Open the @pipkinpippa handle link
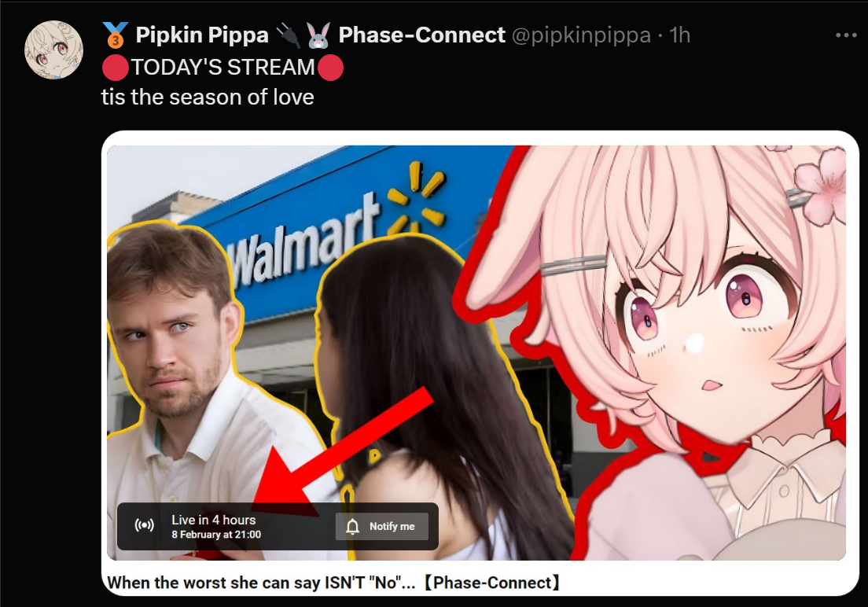This screenshot has width=868, height=607. tap(581, 35)
